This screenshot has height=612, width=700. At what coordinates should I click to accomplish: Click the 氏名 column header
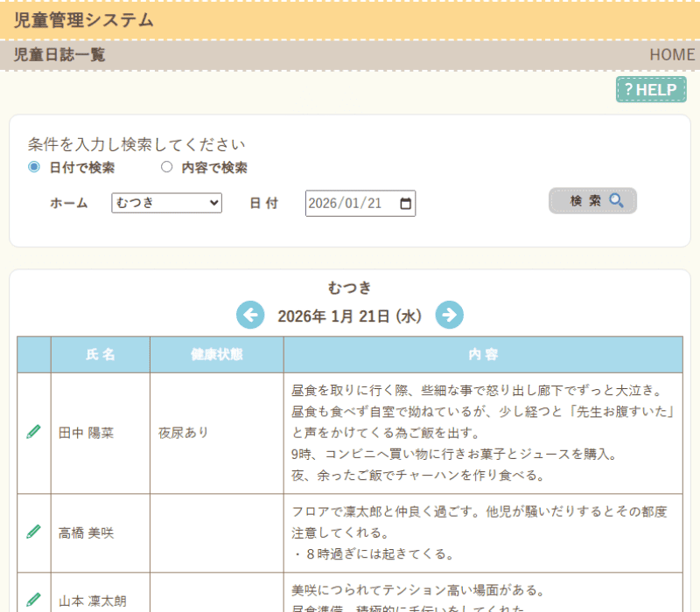click(x=101, y=355)
